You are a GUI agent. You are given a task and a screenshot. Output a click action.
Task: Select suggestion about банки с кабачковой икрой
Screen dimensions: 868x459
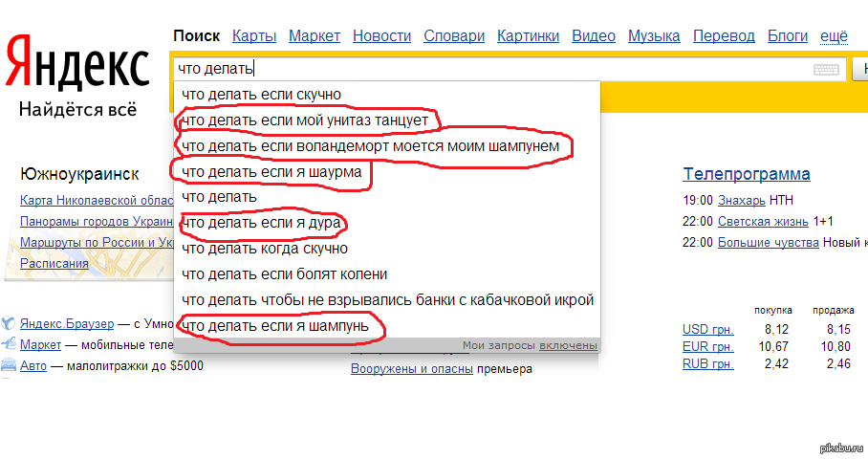(387, 300)
